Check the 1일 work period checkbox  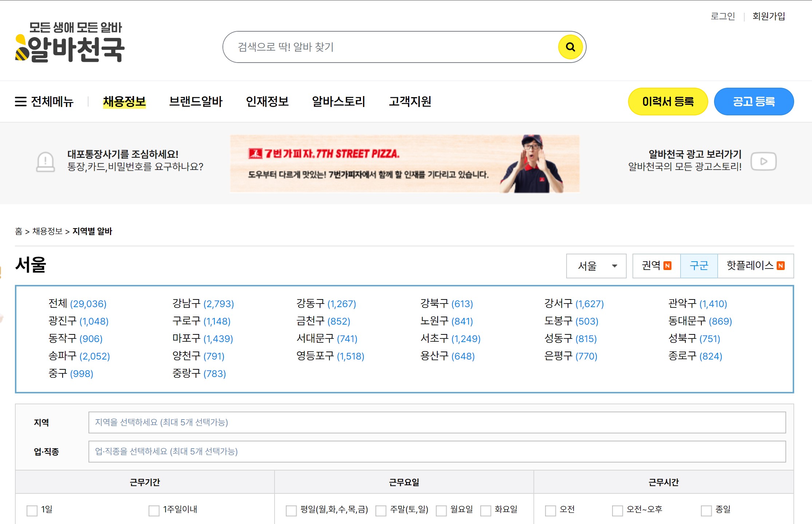click(x=32, y=511)
